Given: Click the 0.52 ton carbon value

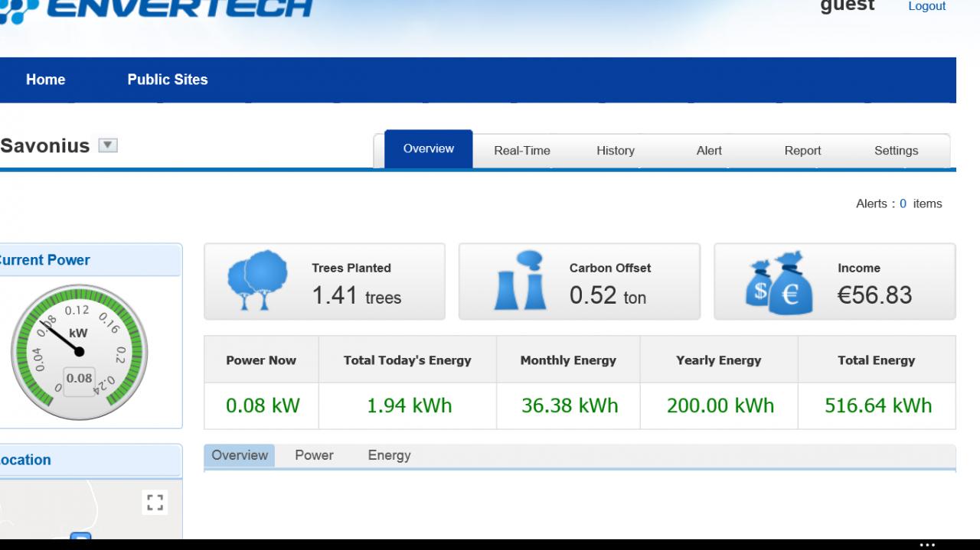Looking at the screenshot, I should 608,296.
